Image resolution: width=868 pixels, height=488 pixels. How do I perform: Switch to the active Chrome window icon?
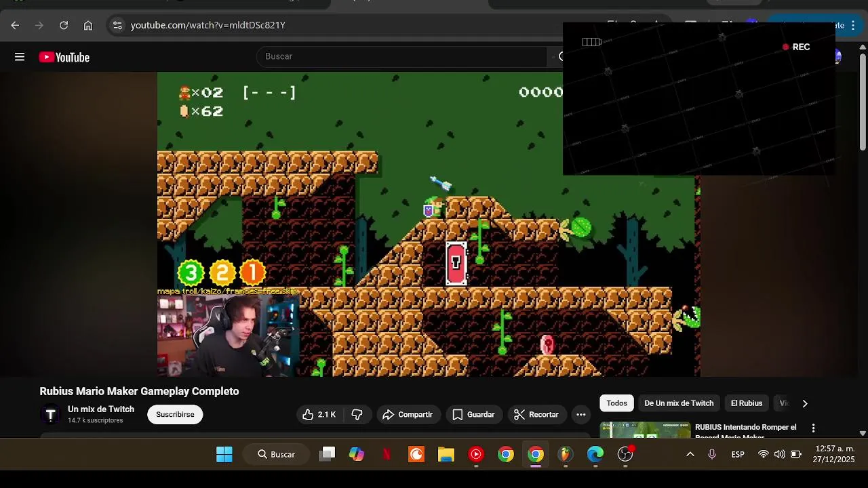click(x=536, y=454)
